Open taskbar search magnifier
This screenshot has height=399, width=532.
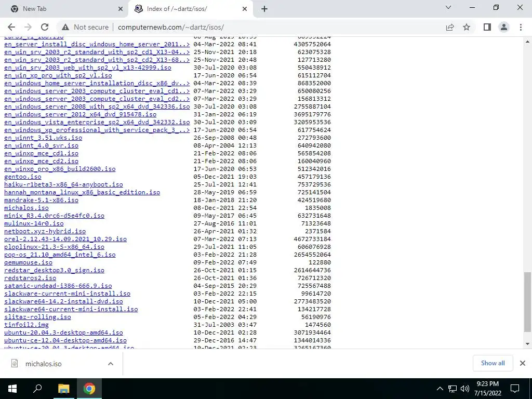click(x=37, y=389)
